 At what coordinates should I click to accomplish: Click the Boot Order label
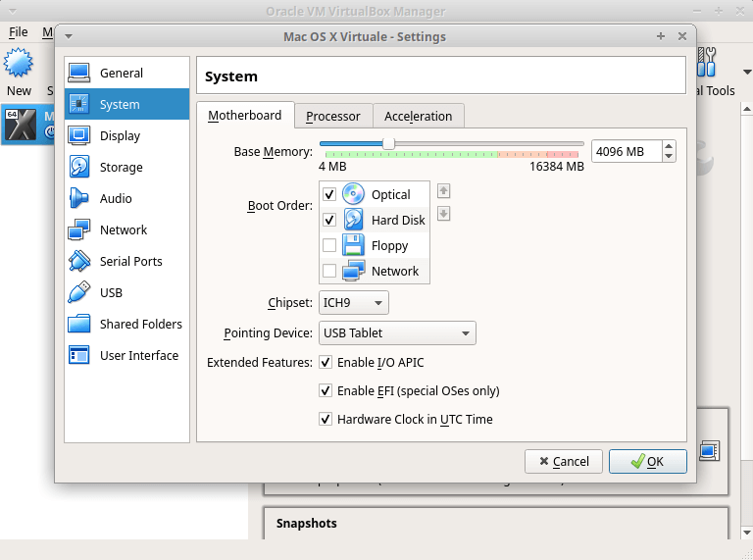[280, 206]
